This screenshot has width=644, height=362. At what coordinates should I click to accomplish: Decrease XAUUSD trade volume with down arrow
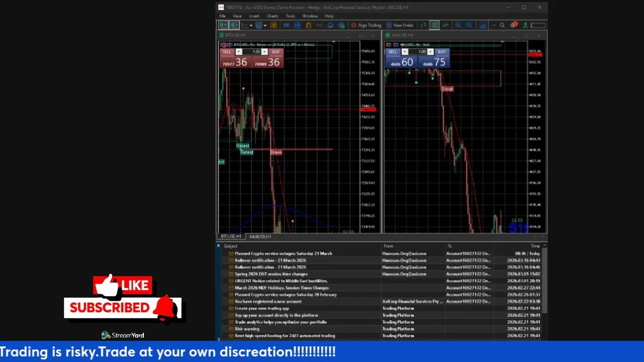[405, 52]
